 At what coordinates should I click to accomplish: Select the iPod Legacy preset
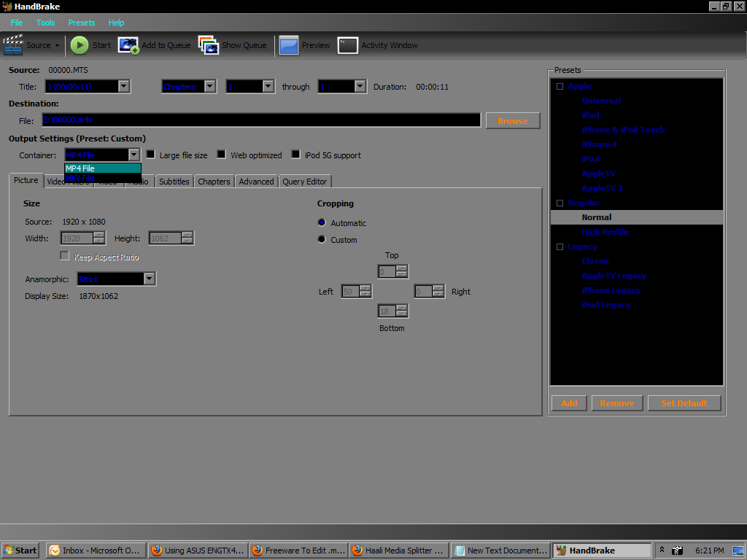click(x=605, y=305)
